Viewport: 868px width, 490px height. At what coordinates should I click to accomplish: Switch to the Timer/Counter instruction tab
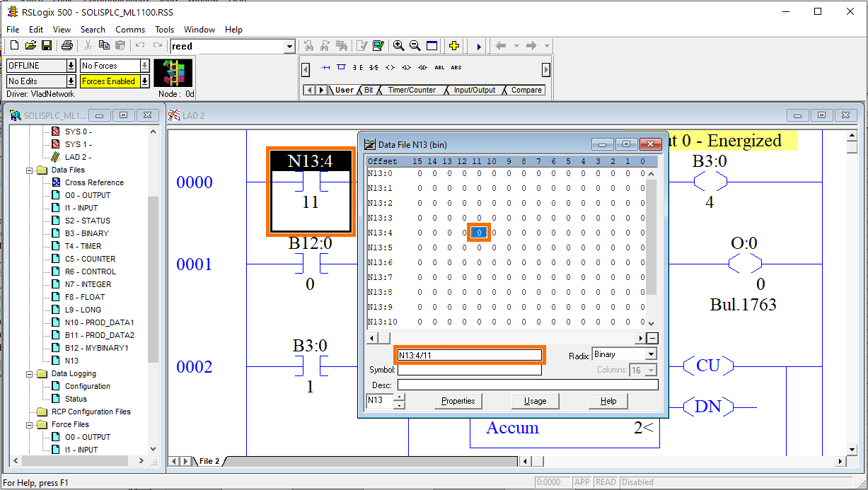pyautogui.click(x=412, y=90)
